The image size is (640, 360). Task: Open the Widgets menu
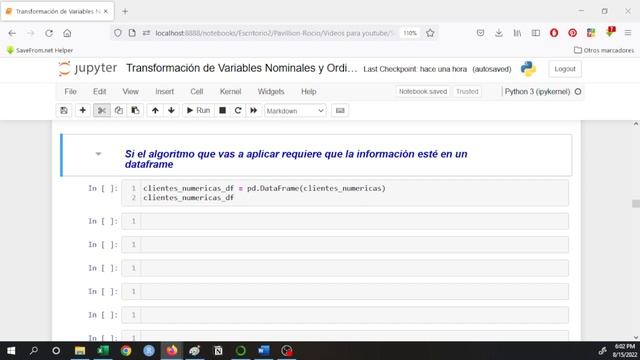[271, 92]
